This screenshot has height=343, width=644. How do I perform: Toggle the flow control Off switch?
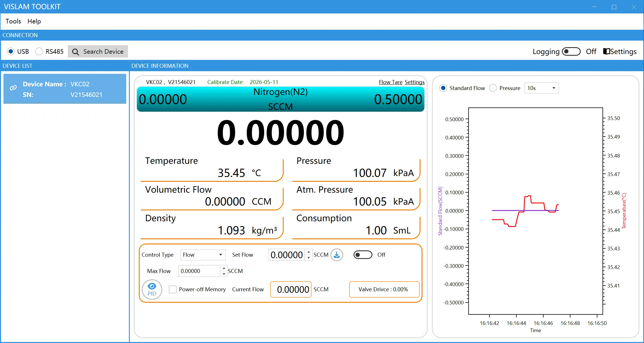363,255
